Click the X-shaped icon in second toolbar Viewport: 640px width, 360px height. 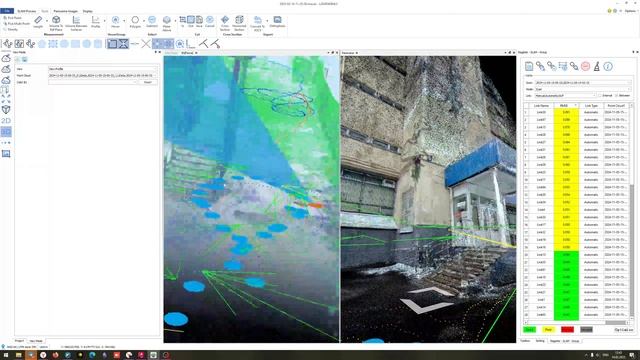coord(146,44)
